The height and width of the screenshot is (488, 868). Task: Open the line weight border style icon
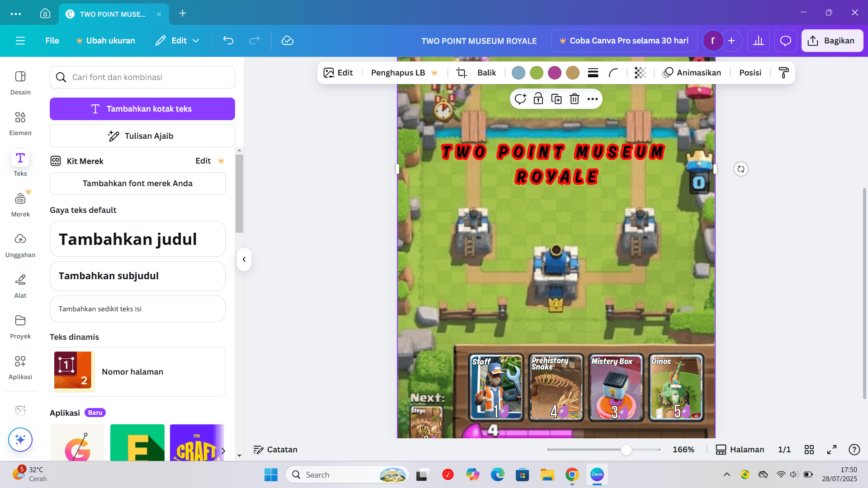point(593,73)
